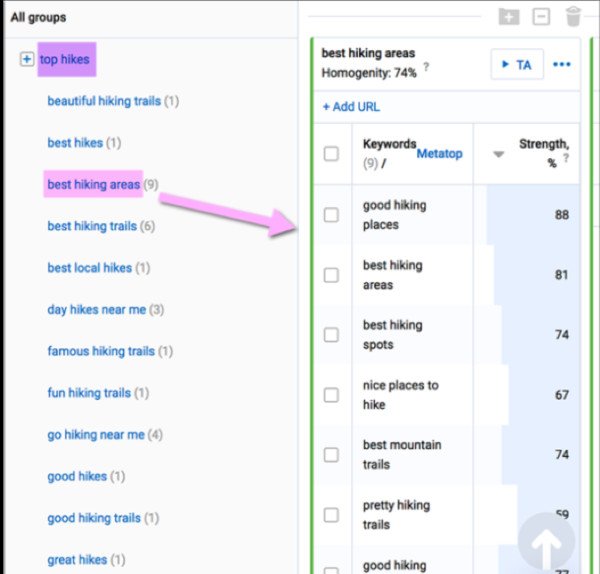Check the 'good hiking places' checkbox

331,215
